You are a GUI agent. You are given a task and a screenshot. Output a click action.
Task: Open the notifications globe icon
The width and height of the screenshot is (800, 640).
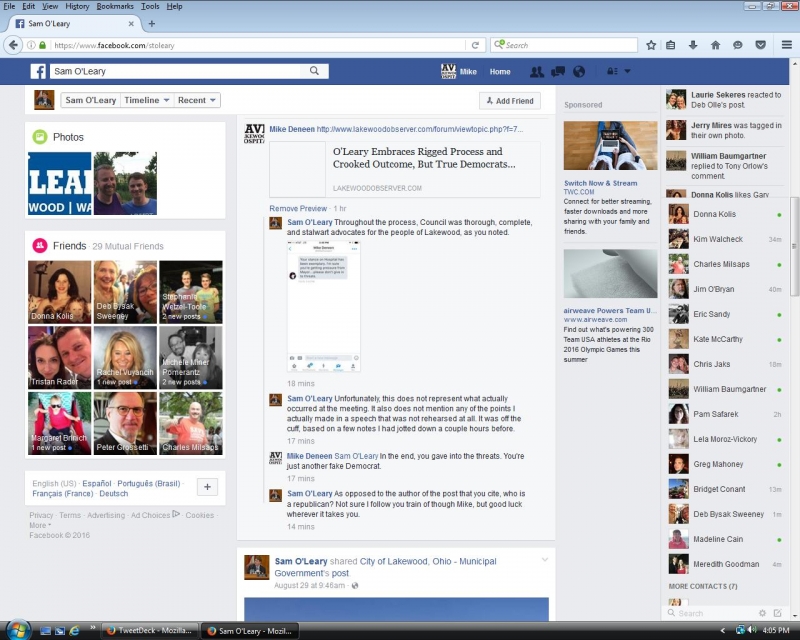pyautogui.click(x=580, y=72)
